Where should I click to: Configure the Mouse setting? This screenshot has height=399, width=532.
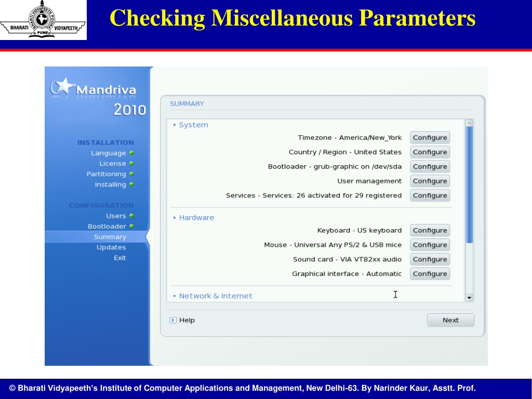tap(430, 245)
